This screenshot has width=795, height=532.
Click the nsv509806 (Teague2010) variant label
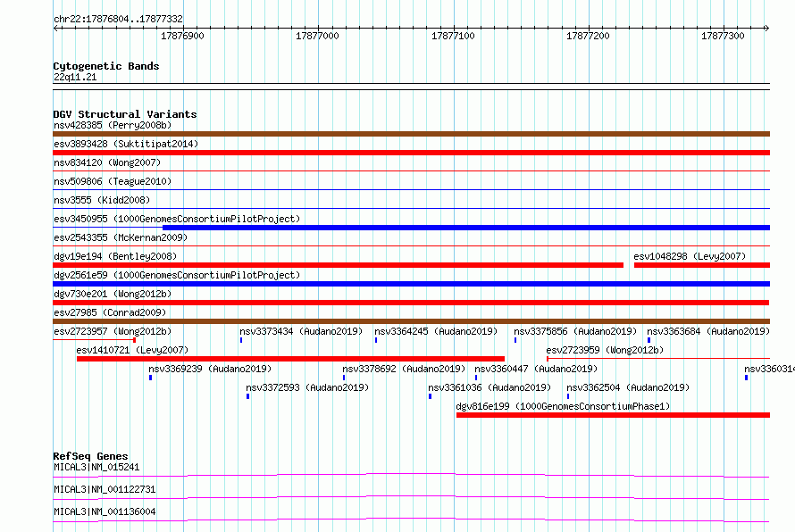click(x=113, y=181)
